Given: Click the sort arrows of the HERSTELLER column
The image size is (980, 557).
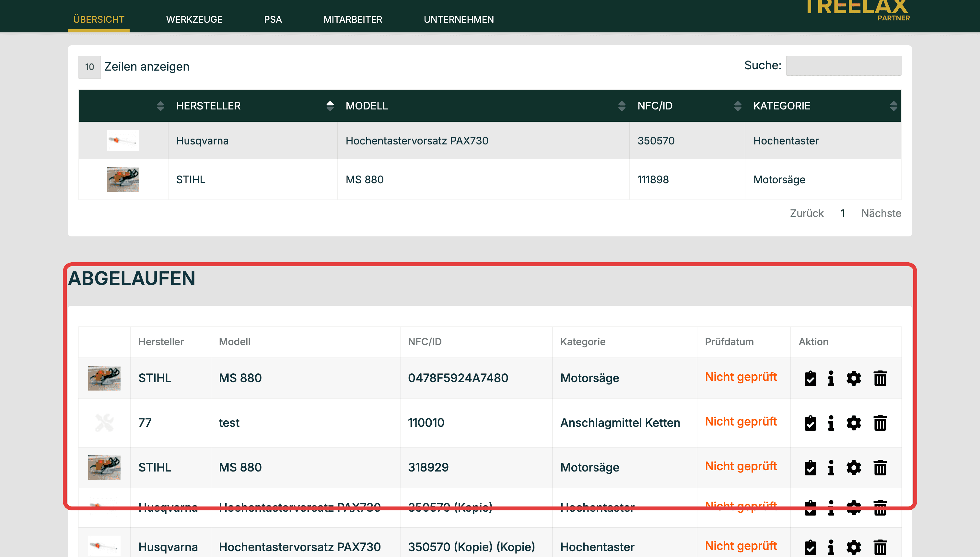Looking at the screenshot, I should tap(330, 106).
